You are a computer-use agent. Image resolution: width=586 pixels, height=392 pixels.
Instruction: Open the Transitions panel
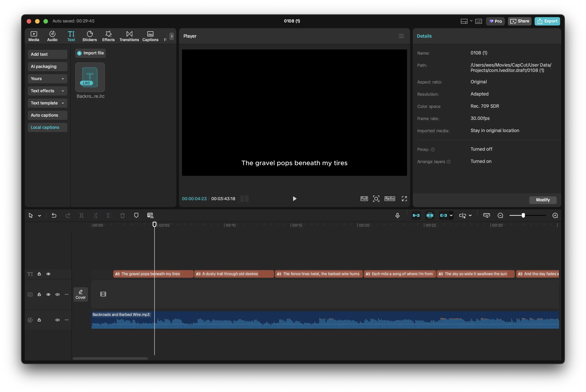point(129,36)
